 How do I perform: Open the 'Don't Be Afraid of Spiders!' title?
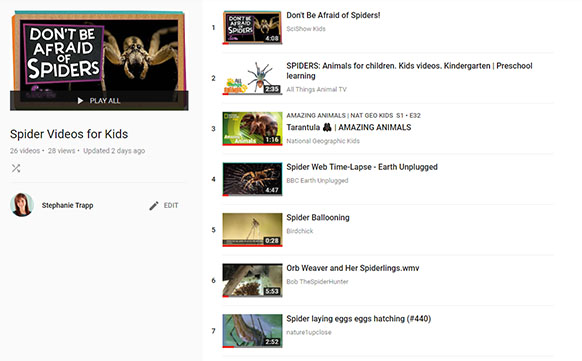[333, 15]
